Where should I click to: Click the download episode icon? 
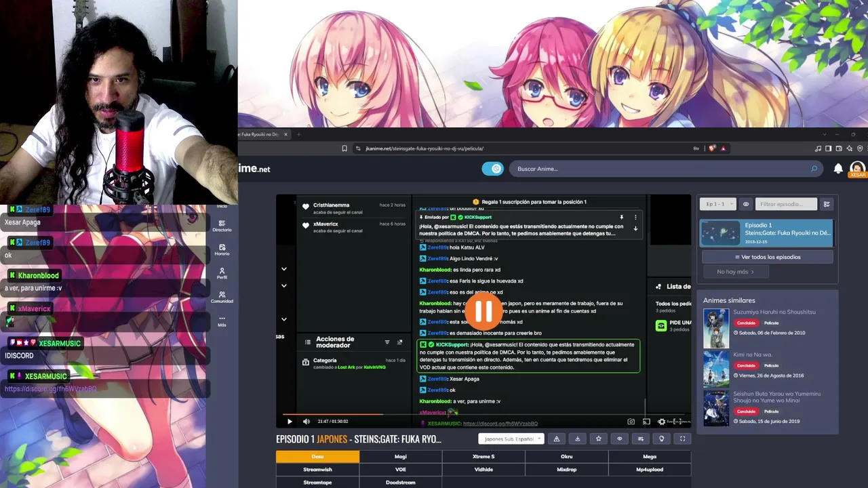pos(578,439)
